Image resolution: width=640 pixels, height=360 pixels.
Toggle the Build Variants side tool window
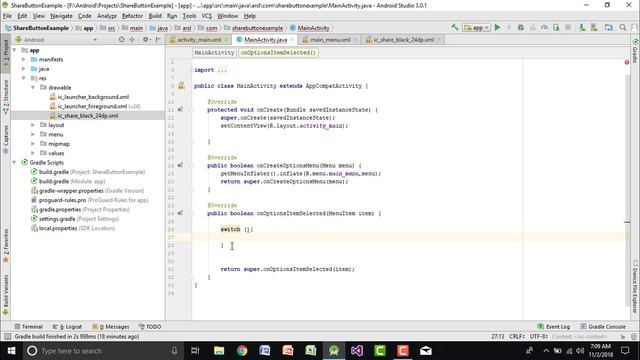point(6,295)
